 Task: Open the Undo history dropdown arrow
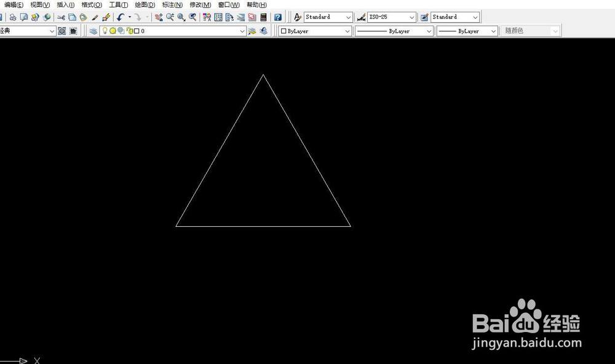[129, 17]
